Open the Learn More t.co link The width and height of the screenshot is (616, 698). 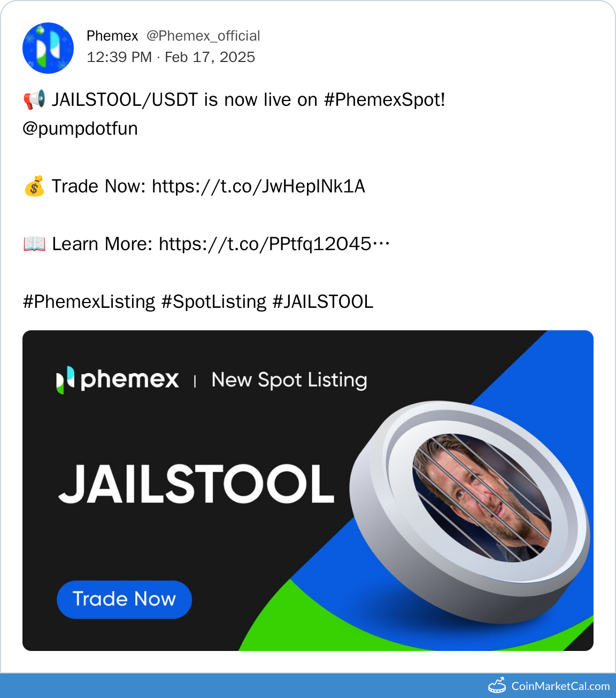(x=274, y=244)
